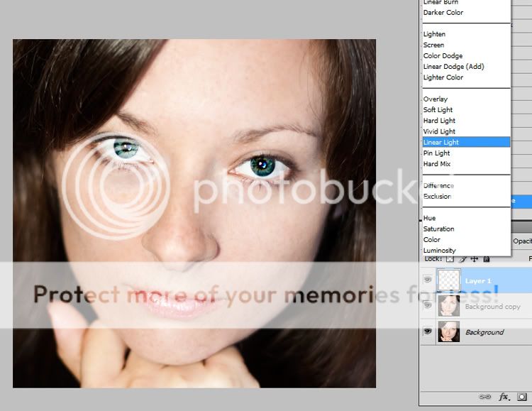Image resolution: width=532 pixels, height=411 pixels.
Task: Pick Color Dodge blend mode
Action: [443, 55]
